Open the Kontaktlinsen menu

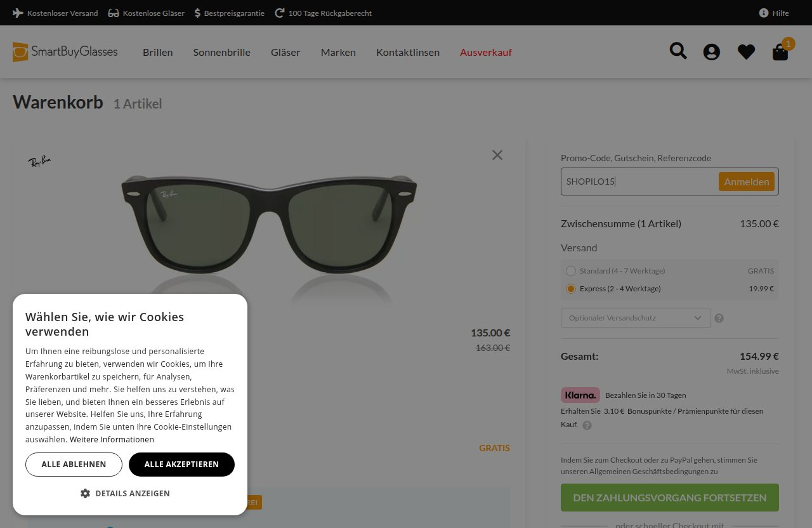(408, 52)
